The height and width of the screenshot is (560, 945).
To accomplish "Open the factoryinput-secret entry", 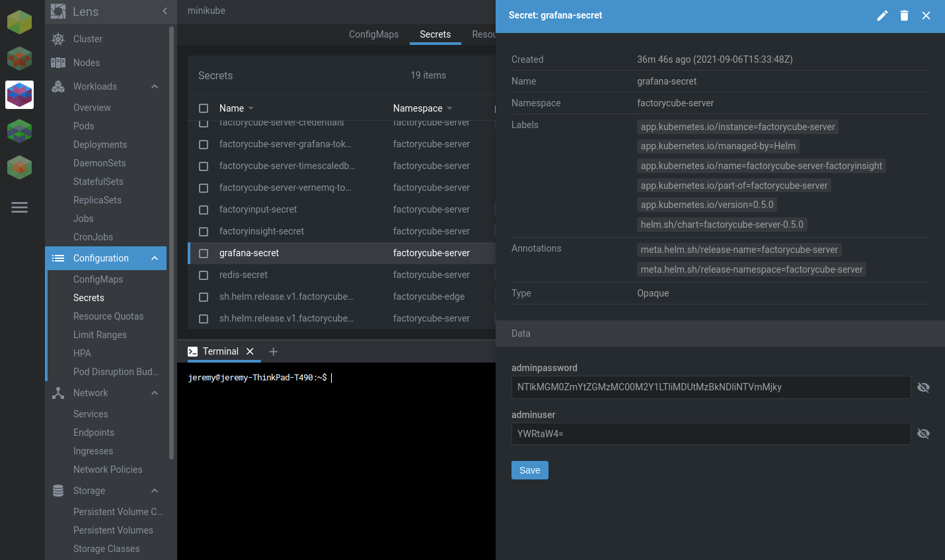I will 258,209.
